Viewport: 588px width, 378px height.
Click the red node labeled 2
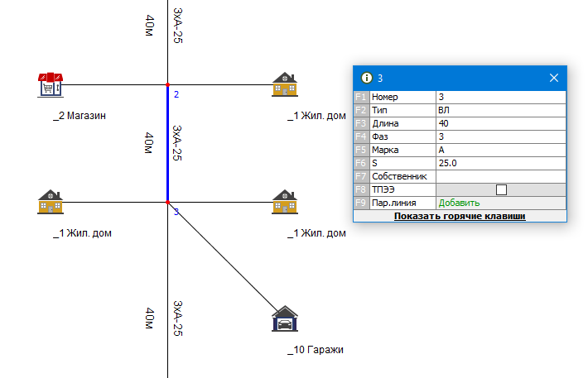(x=167, y=84)
